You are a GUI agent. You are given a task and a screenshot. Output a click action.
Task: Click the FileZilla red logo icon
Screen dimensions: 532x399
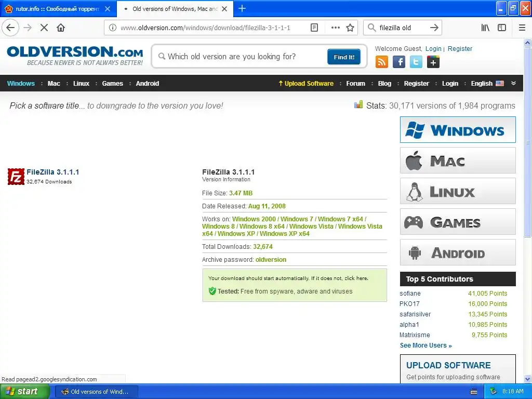pyautogui.click(x=16, y=177)
